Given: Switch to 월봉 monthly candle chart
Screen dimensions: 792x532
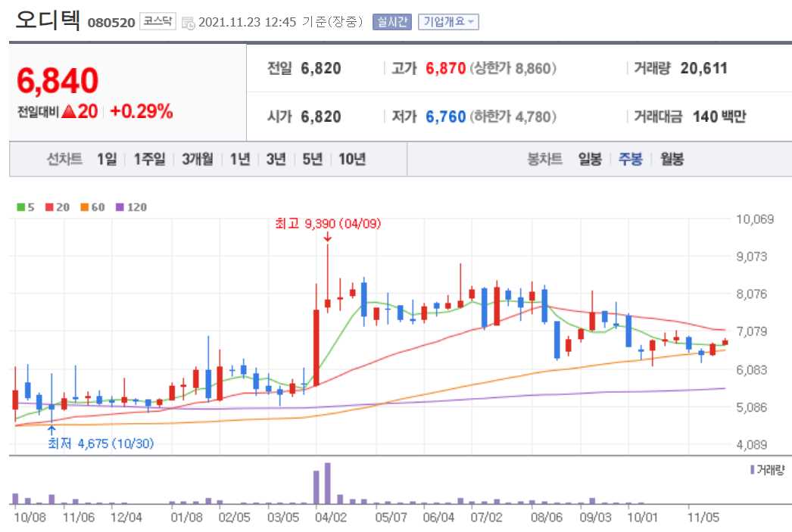Looking at the screenshot, I should 672,160.
